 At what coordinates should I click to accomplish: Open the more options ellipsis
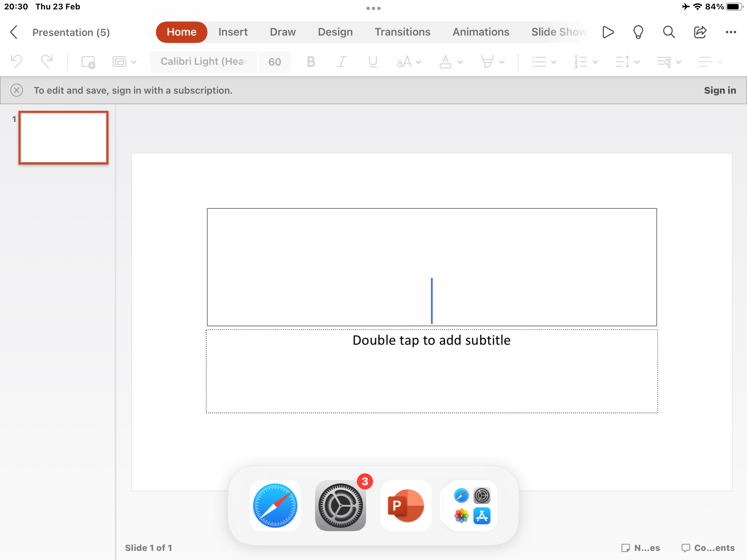731,32
